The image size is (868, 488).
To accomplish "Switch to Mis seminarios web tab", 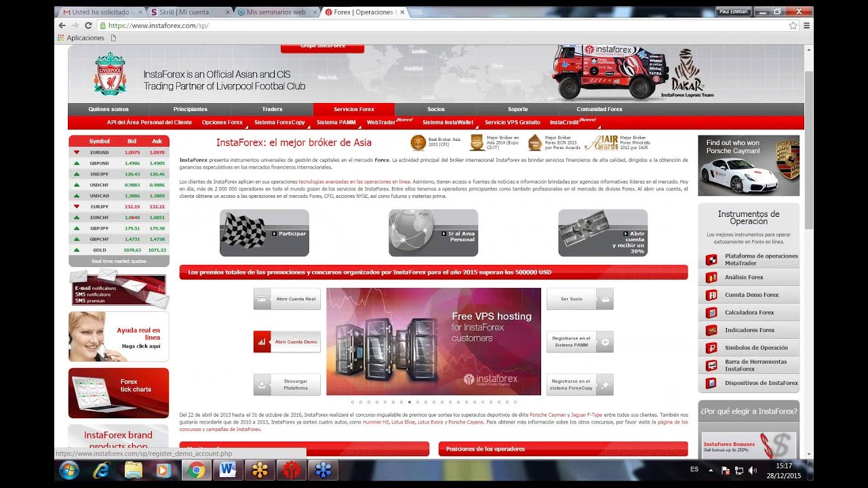I will (277, 12).
